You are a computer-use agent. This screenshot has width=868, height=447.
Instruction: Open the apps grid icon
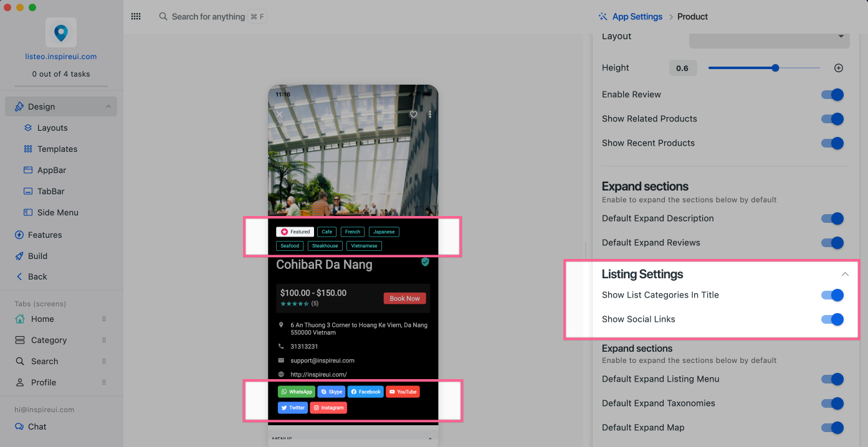[x=136, y=17]
